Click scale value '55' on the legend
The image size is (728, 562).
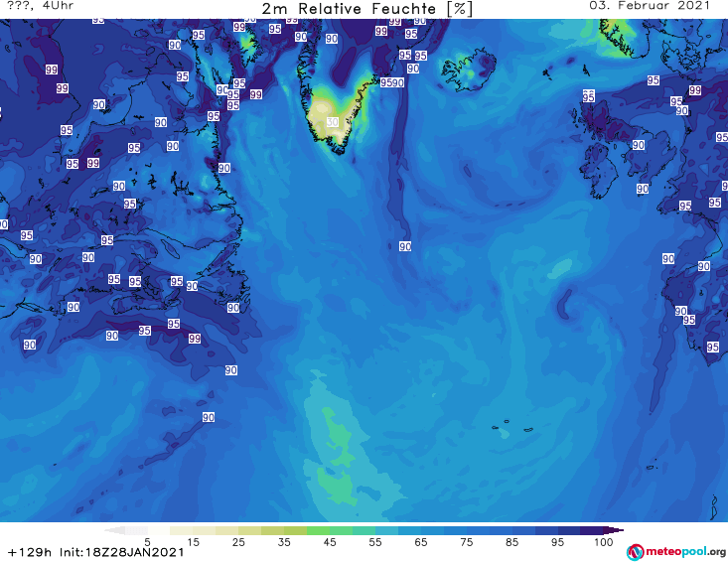pos(375,542)
